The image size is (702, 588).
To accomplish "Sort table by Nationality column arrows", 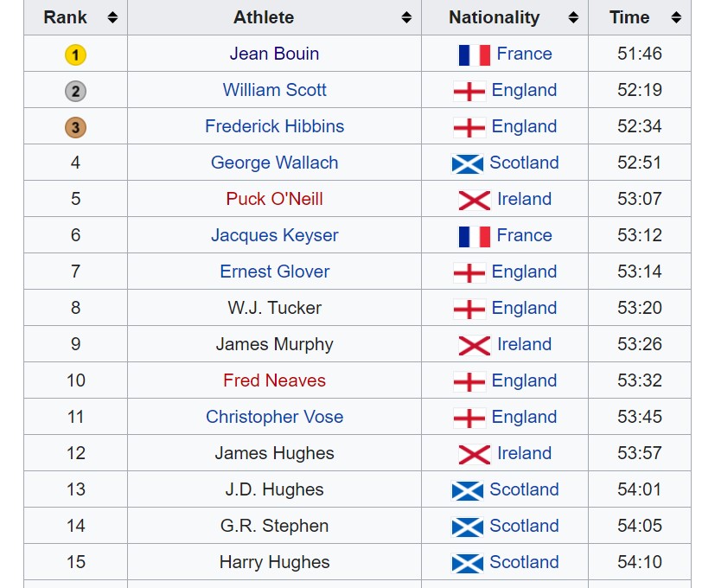I will click(573, 17).
